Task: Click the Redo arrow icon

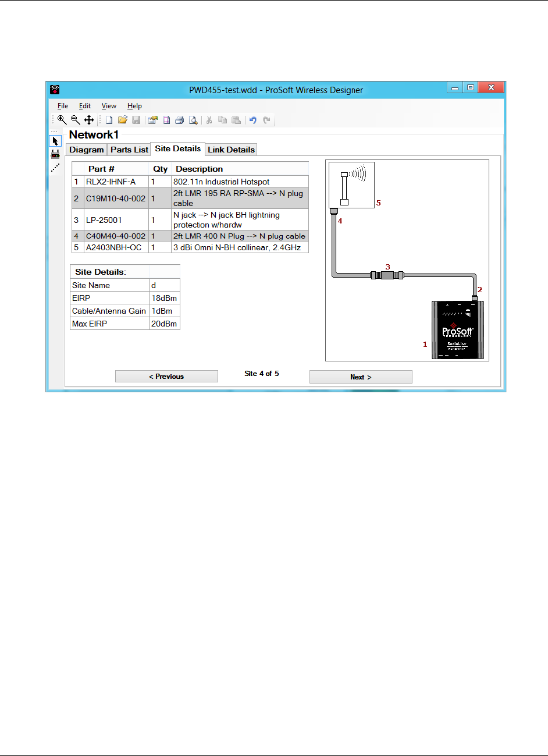Action: [x=266, y=120]
